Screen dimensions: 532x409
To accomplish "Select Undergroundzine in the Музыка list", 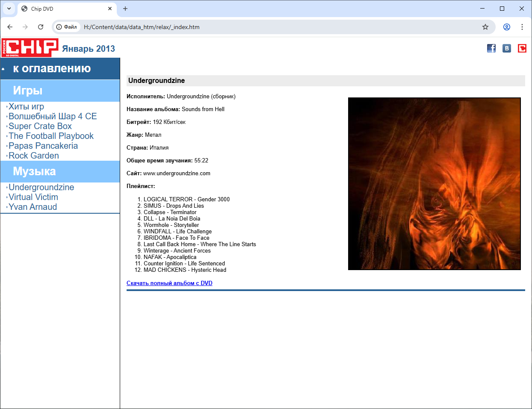I will point(41,187).
